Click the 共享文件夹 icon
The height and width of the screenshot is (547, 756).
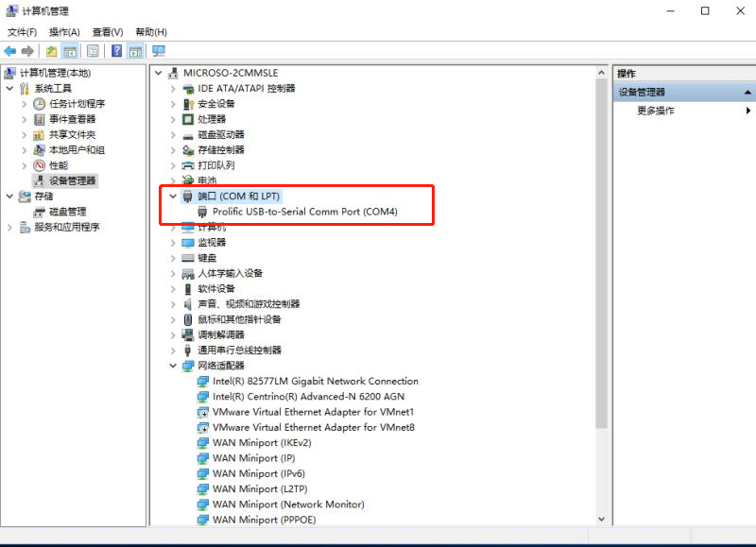click(39, 134)
